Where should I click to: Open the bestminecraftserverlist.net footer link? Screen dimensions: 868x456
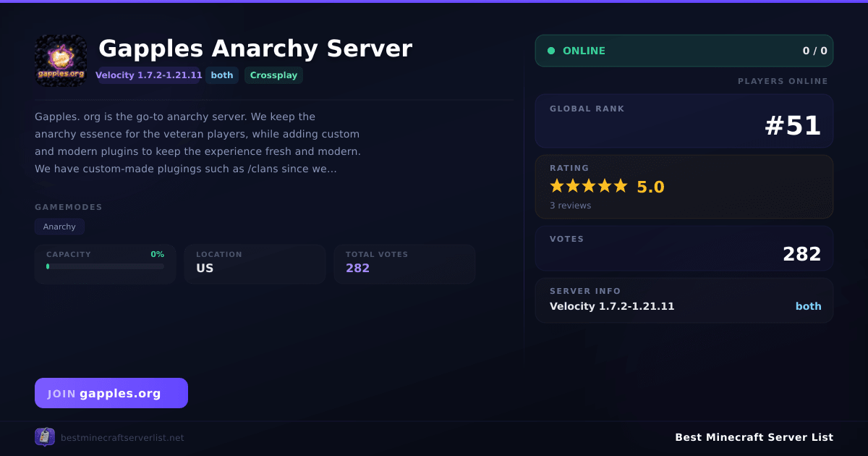click(x=122, y=438)
